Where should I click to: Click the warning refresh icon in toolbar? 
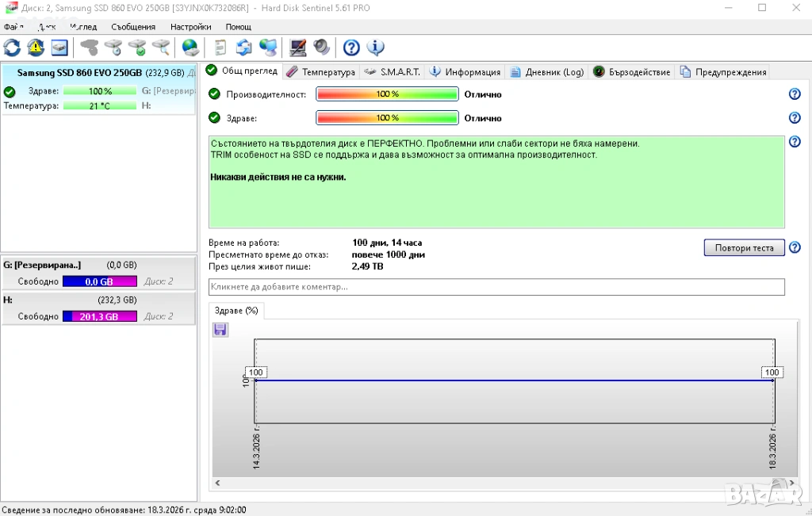(36, 48)
